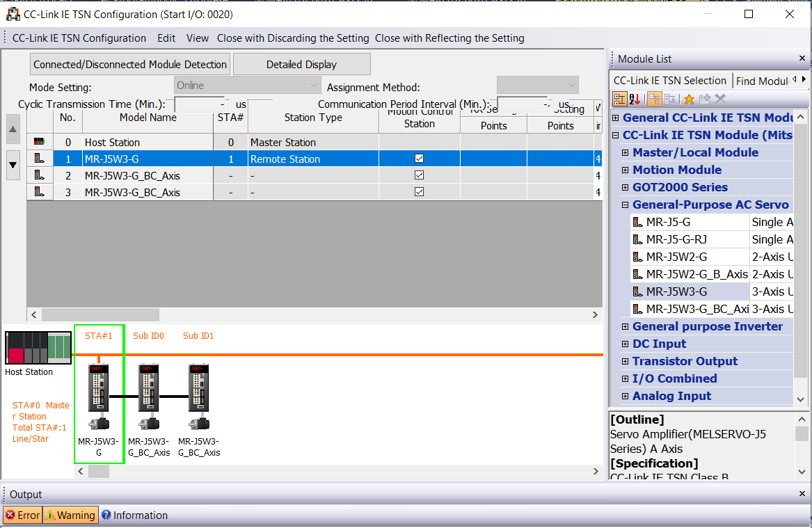Click Connected/Disconnected Module Detection button
This screenshot has width=812, height=528.
(x=130, y=64)
